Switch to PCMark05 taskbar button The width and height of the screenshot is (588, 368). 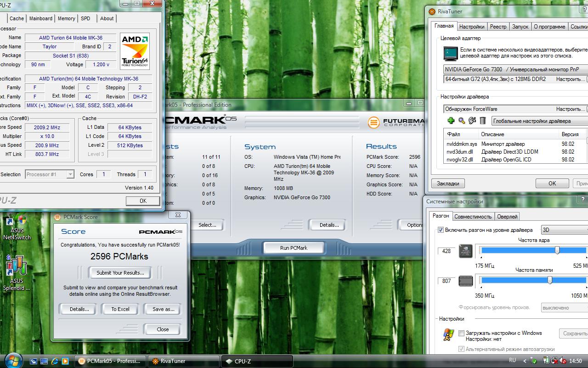click(x=110, y=361)
